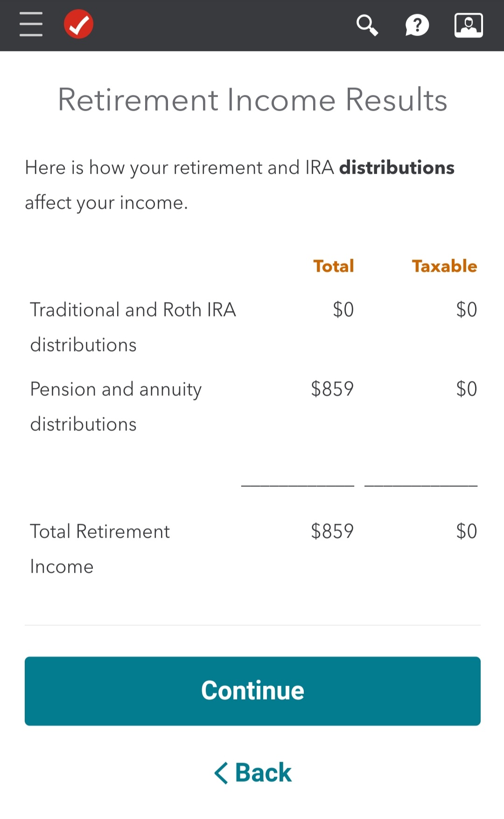
Task: Click the $0 taxable Total Retirement Income
Action: [x=466, y=531]
